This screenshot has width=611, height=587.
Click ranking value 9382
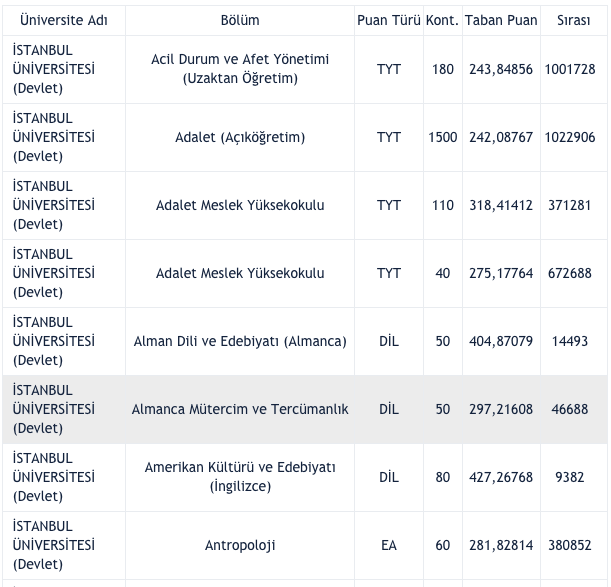tap(570, 477)
